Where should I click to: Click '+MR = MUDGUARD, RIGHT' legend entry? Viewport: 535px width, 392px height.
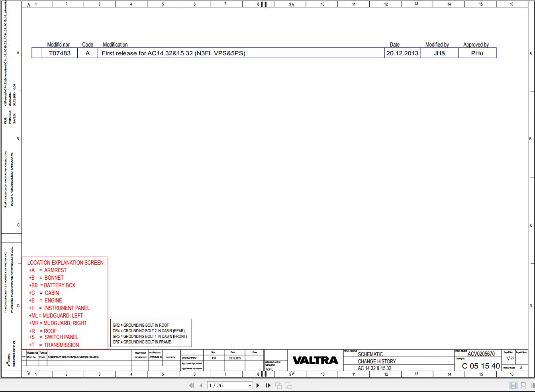coord(57,323)
